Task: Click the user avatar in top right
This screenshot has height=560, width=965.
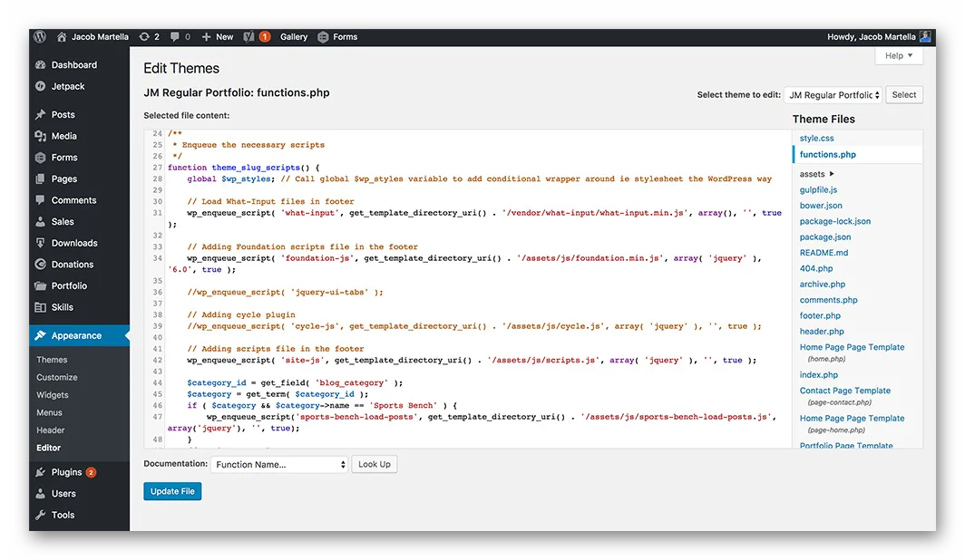Action: (925, 37)
